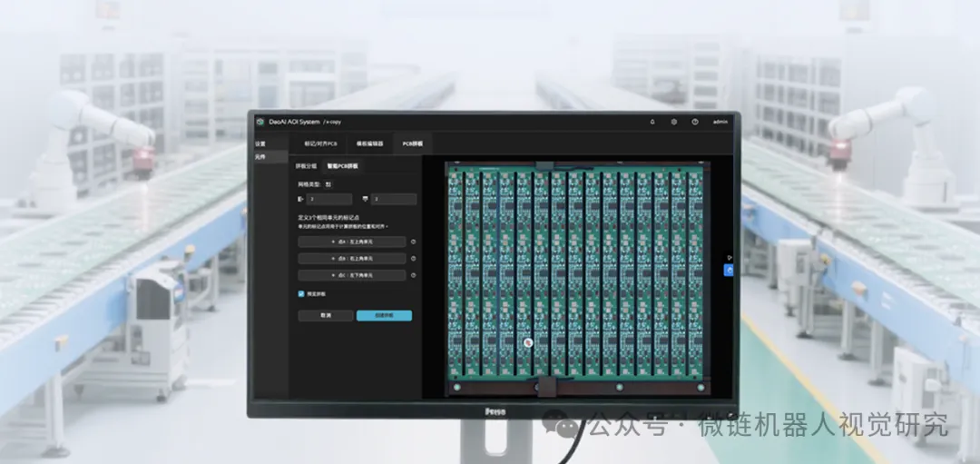The height and width of the screenshot is (464, 980).
Task: Click the blue 创建拼板 button
Action: click(x=384, y=315)
